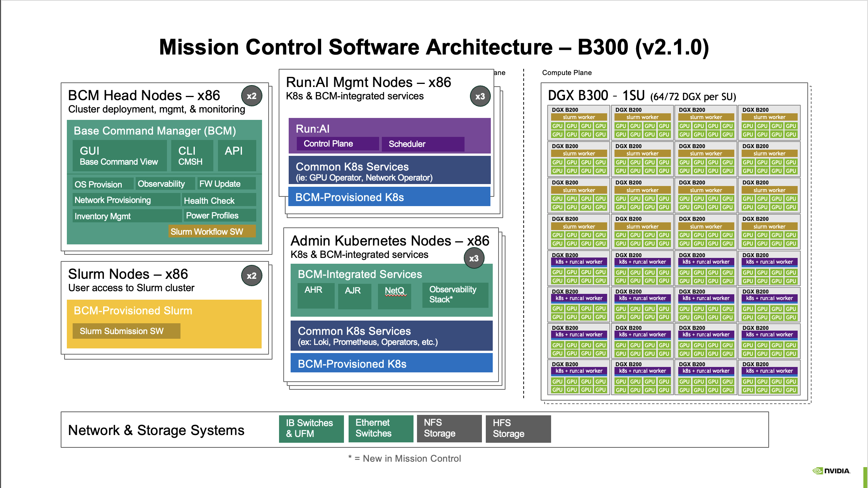This screenshot has width=868, height=488.
Task: Click the Run:AI Control Plane block
Action: pyautogui.click(x=337, y=144)
